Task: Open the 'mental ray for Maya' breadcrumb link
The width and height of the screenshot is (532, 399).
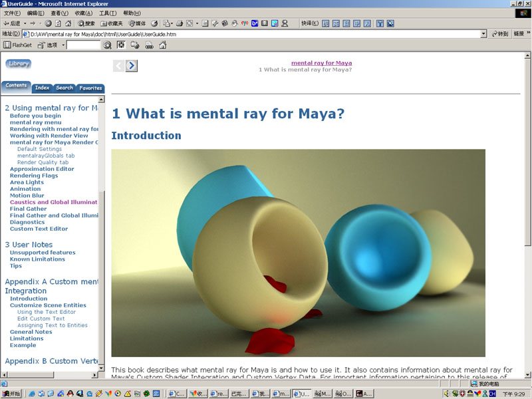Action: point(321,63)
